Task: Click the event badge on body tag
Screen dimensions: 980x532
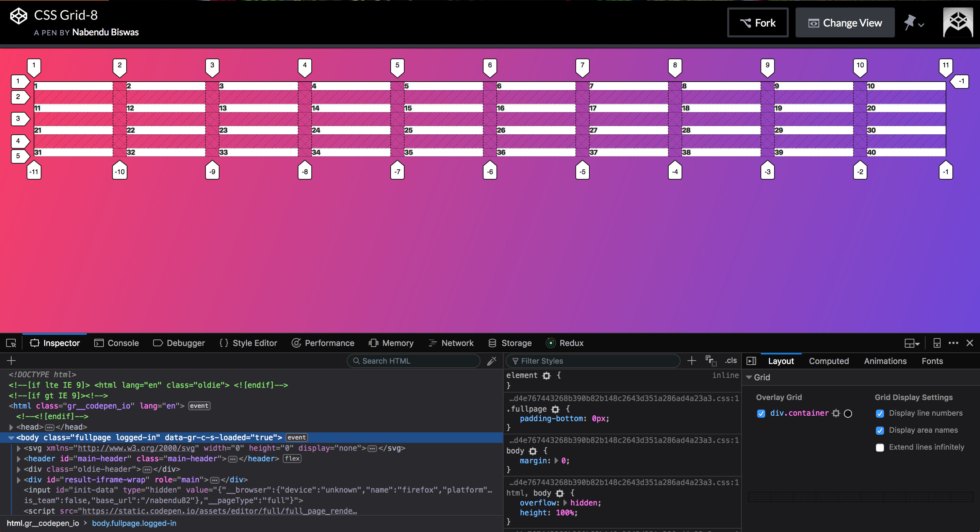Action: (x=296, y=437)
